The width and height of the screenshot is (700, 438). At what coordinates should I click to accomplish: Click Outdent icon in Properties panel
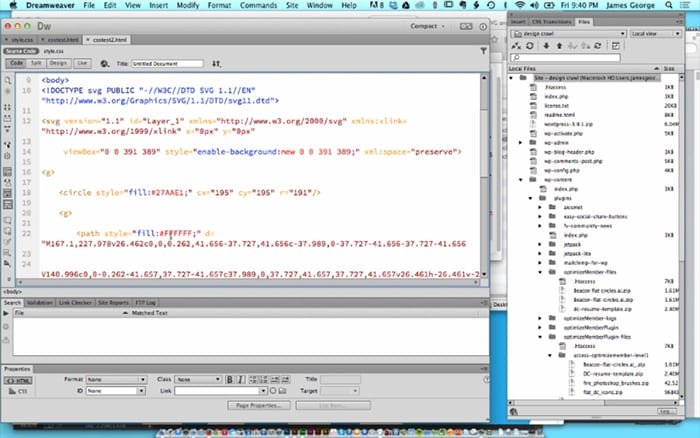coord(275,380)
